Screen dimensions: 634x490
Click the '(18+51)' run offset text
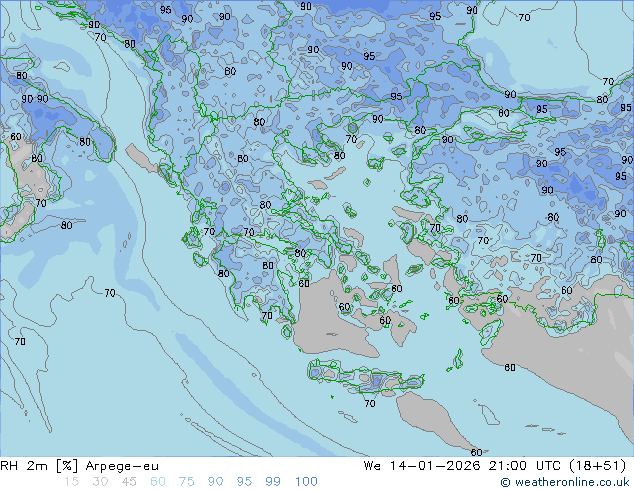pos(598,466)
